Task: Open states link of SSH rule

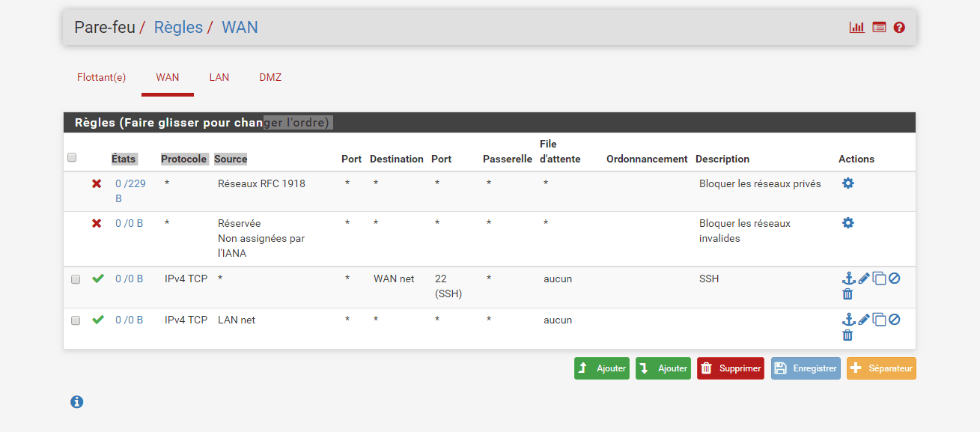Action: 129,279
